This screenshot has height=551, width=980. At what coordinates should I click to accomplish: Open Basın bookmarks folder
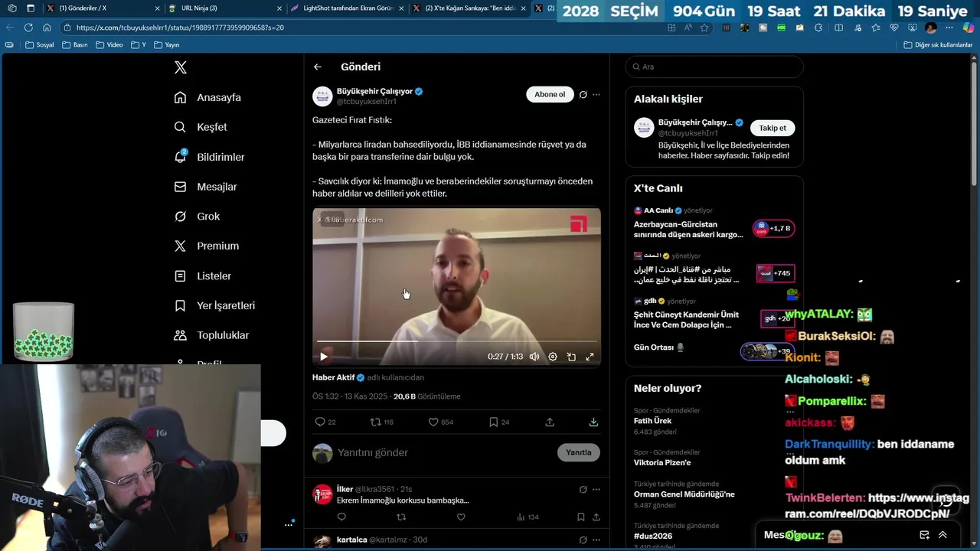tap(75, 45)
